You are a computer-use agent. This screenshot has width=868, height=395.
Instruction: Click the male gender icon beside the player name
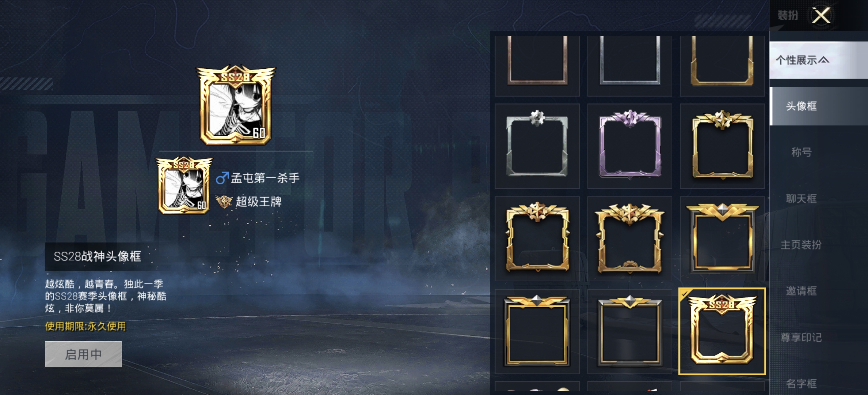point(222,178)
